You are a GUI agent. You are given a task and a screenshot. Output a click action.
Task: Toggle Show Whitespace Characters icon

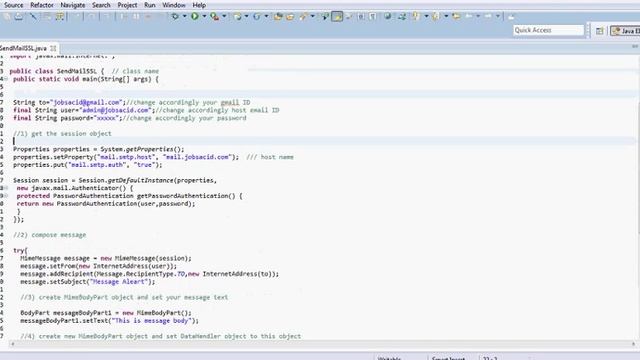(373, 16)
